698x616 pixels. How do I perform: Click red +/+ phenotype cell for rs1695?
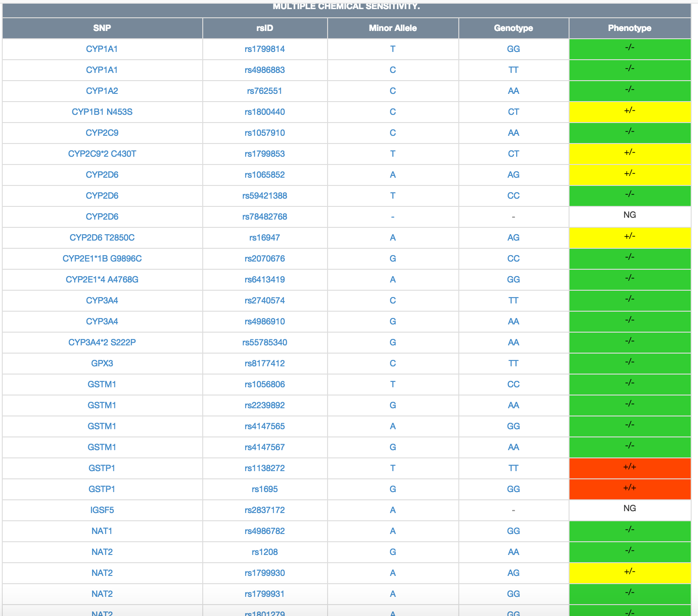pos(630,489)
